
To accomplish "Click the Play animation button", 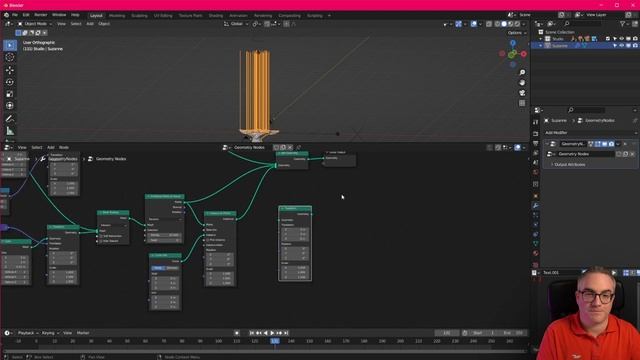I will 273,333.
